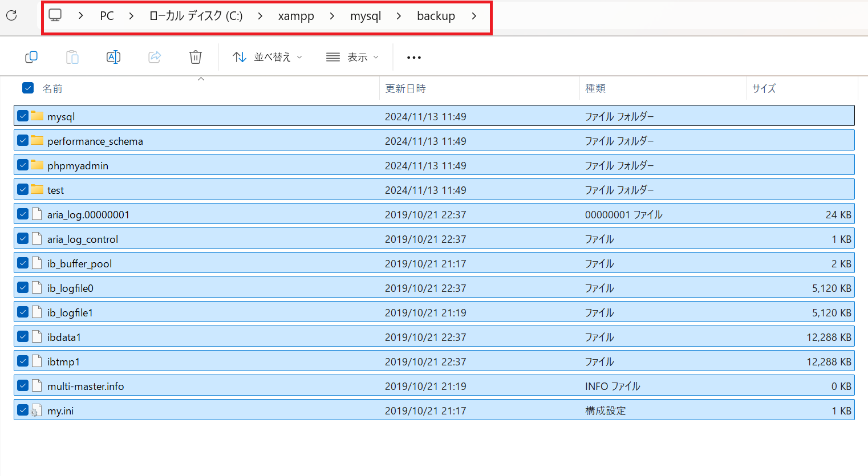Sort by the サイズ column header
This screenshot has width=868, height=476.
pos(764,88)
